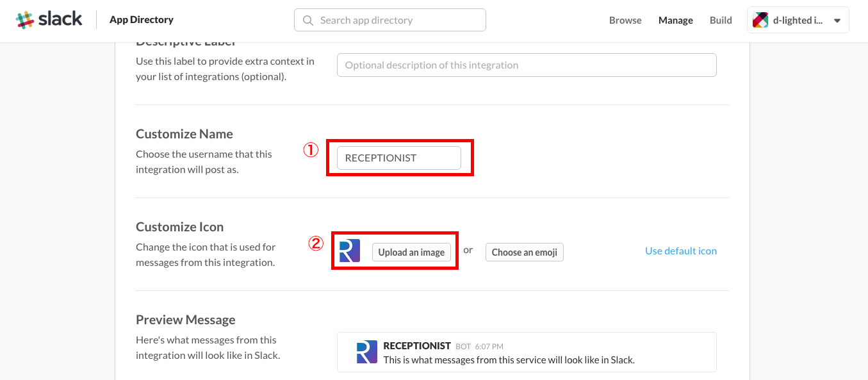The height and width of the screenshot is (380, 868).
Task: Click the BOT badge in the preview
Action: 463,347
